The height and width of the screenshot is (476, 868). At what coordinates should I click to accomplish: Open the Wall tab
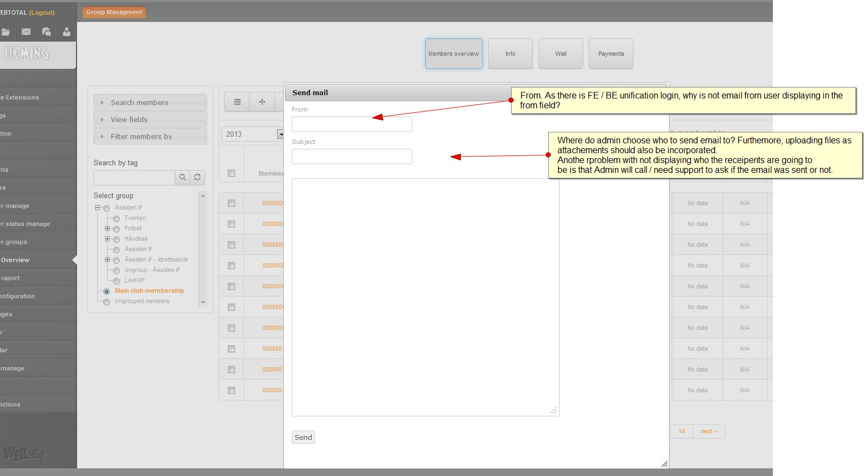pos(561,54)
